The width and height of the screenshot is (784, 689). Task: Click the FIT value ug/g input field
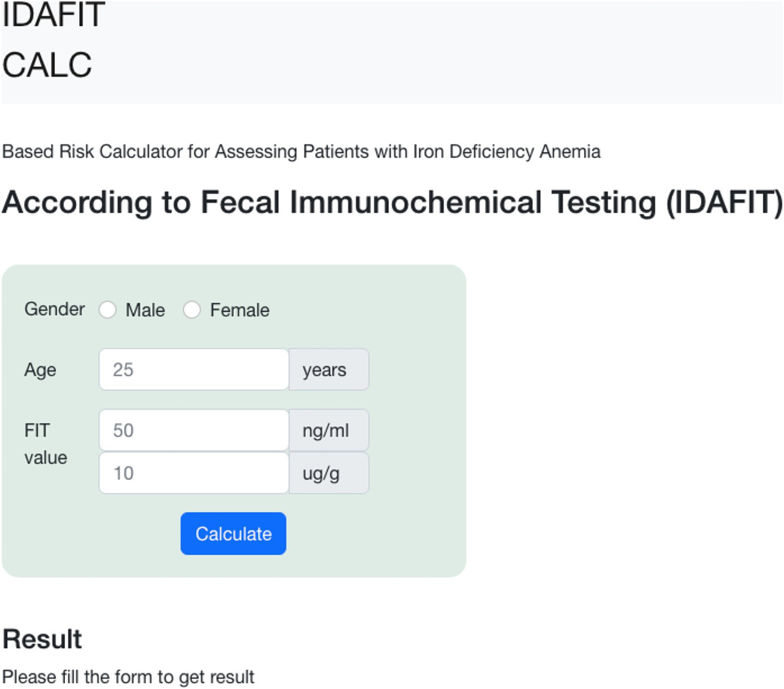[193, 473]
